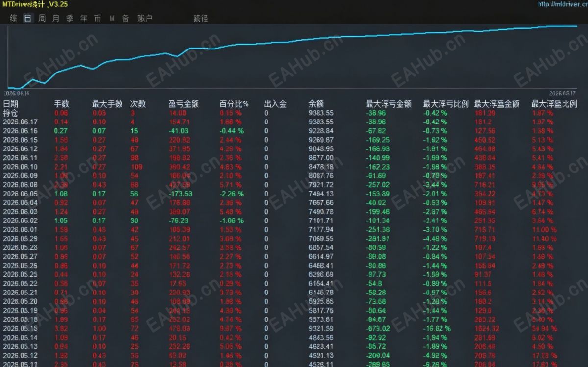Click the blue equity curve chart

coord(293,56)
